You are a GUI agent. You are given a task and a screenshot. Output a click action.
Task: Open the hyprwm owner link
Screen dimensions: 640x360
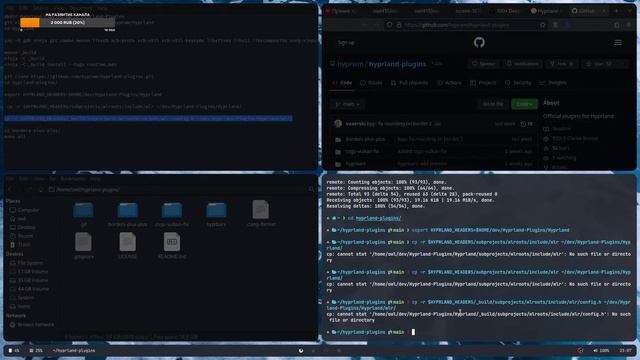pos(350,64)
